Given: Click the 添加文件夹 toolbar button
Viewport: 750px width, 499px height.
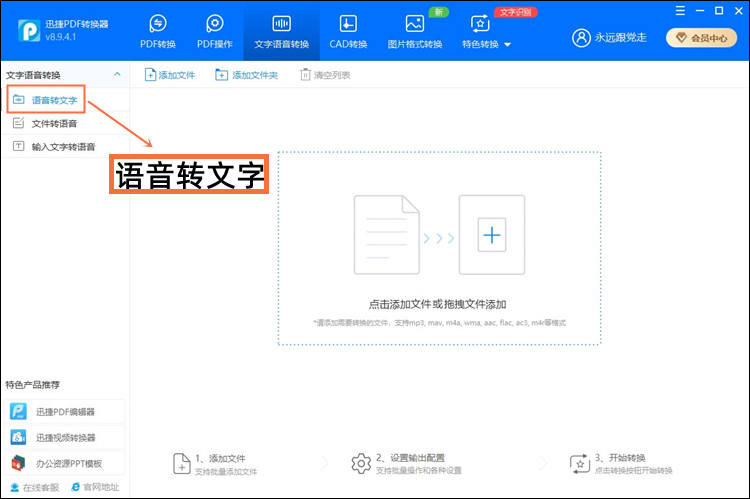Looking at the screenshot, I should (246, 75).
